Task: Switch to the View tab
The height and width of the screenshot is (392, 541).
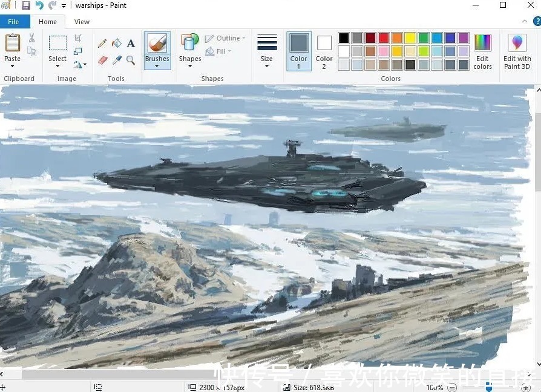Action: pyautogui.click(x=82, y=21)
